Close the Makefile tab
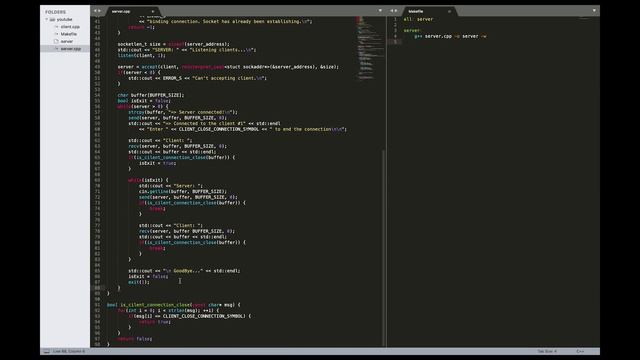Screen dimensions: 640x360 click(449, 11)
